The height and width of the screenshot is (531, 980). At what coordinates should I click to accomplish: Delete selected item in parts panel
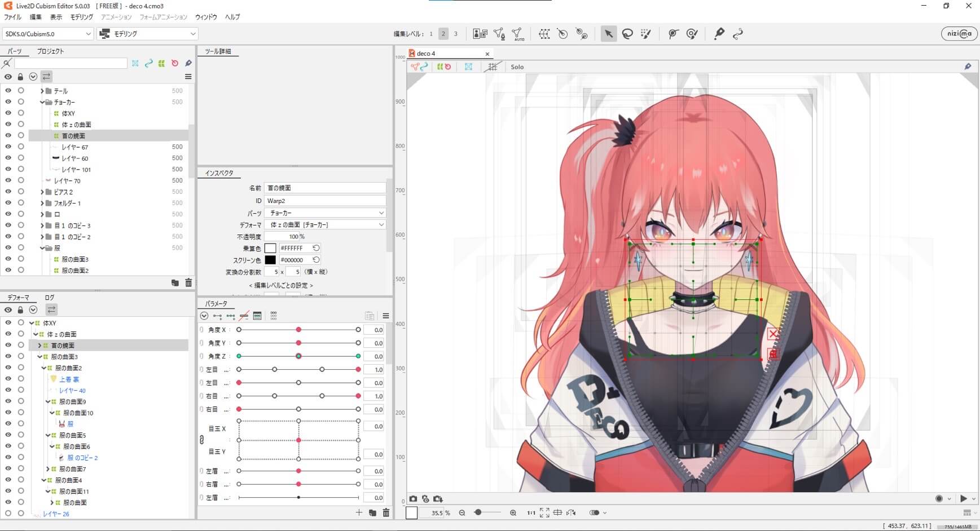(x=188, y=282)
